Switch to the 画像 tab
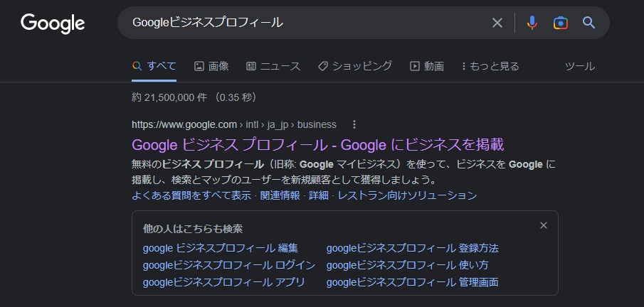644x307 pixels. click(x=211, y=66)
